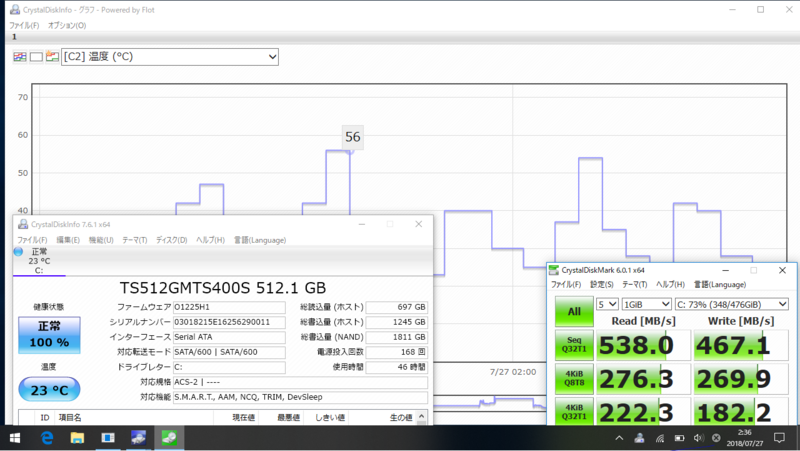Open ヘルプ(H) menu in CrystalDiskInfo
This screenshot has width=800, height=451.
click(x=210, y=240)
